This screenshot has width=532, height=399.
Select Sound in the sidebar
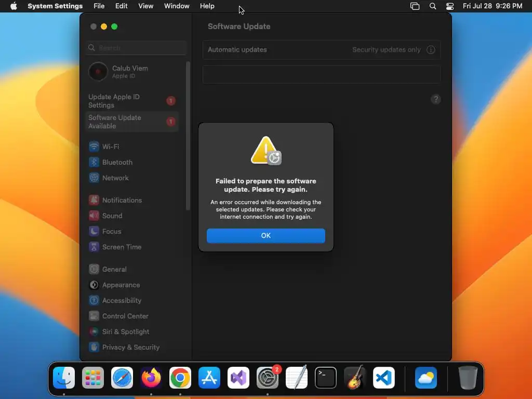[x=132, y=216]
